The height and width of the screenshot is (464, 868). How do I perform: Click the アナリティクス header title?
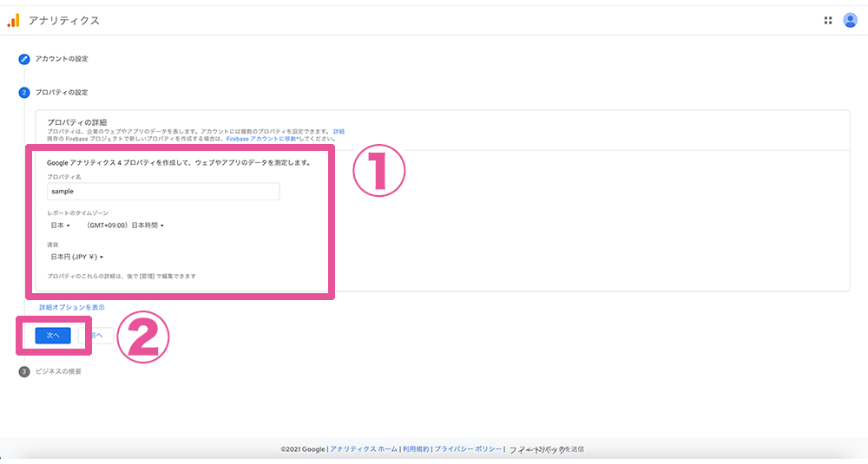(64, 21)
